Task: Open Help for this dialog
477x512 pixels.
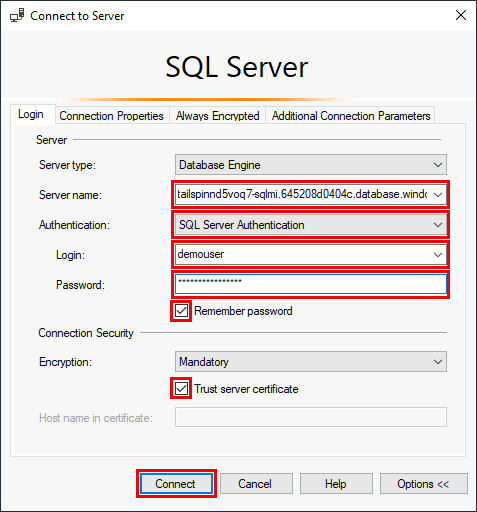Action: coord(336,484)
